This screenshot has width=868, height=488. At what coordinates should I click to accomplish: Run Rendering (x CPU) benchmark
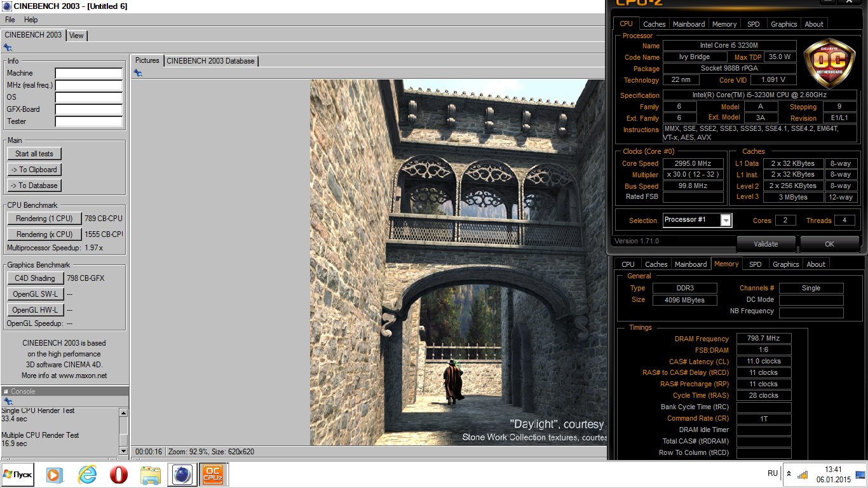[44, 234]
